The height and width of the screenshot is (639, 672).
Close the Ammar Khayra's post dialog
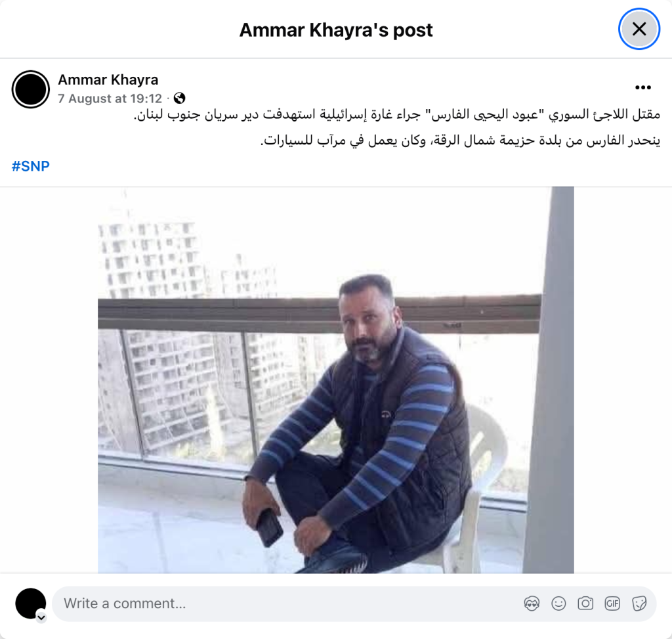click(x=639, y=29)
